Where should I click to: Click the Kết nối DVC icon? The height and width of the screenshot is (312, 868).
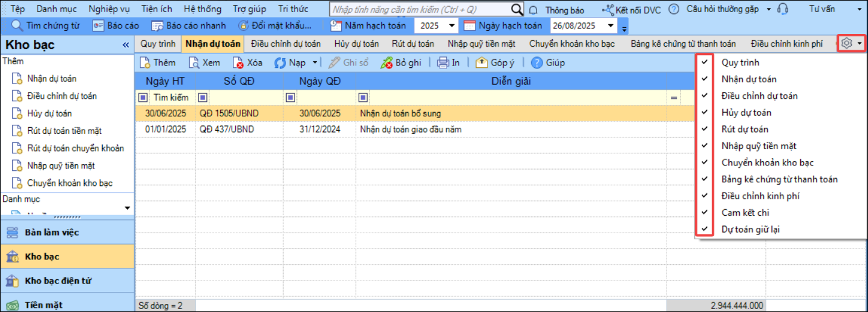point(608,10)
